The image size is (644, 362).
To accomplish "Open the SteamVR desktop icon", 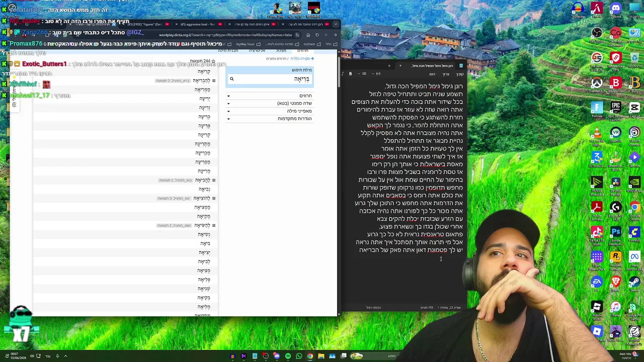I will point(616,134).
